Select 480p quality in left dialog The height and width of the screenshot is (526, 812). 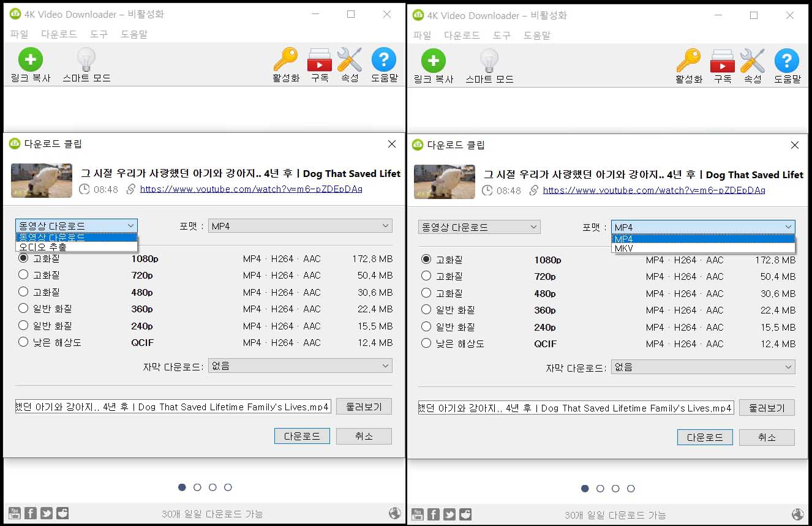[23, 291]
